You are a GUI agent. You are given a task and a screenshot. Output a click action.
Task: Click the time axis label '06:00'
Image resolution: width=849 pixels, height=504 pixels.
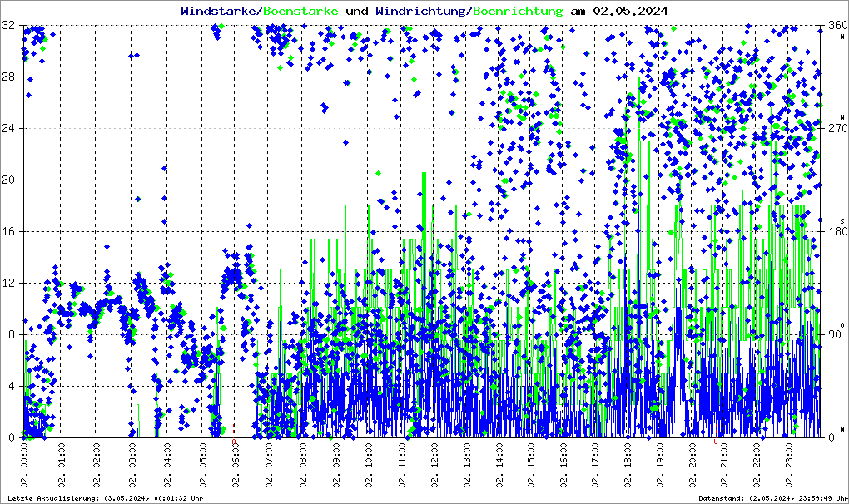(x=236, y=456)
